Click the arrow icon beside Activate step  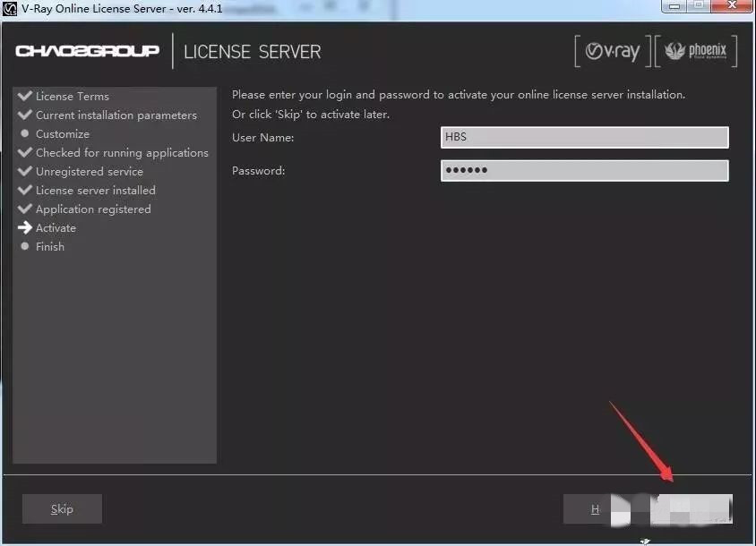[x=25, y=228]
